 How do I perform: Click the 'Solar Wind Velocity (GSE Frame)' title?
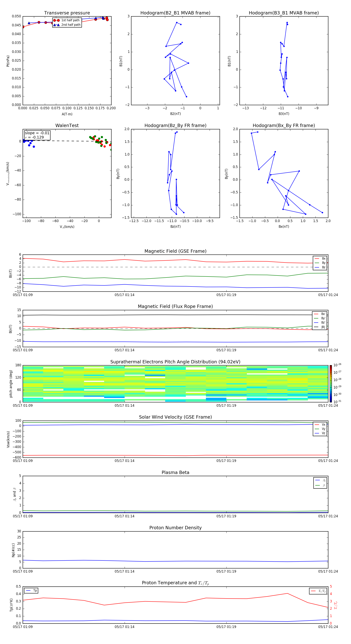coord(175,417)
